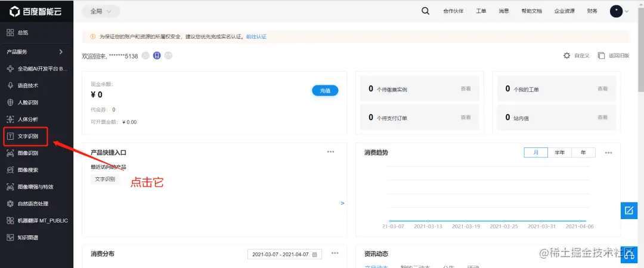Select the 月 period toggle
Image resolution: width=644 pixels, height=268 pixels.
536,152
